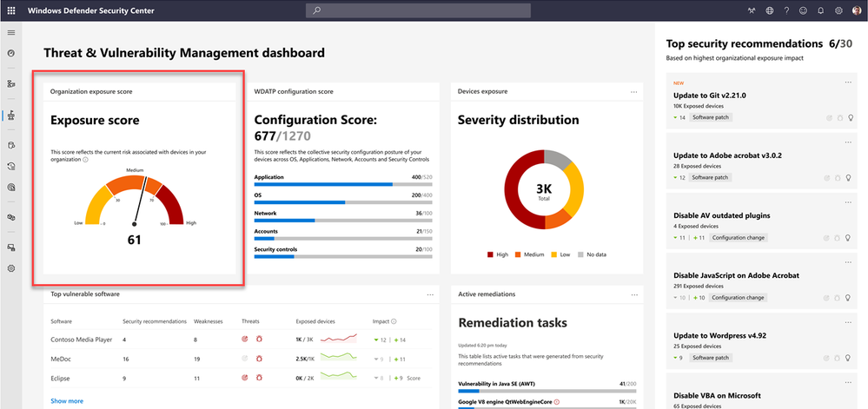Click Configuration change tag on AV plugins card
The height and width of the screenshot is (409, 868).
(x=739, y=237)
